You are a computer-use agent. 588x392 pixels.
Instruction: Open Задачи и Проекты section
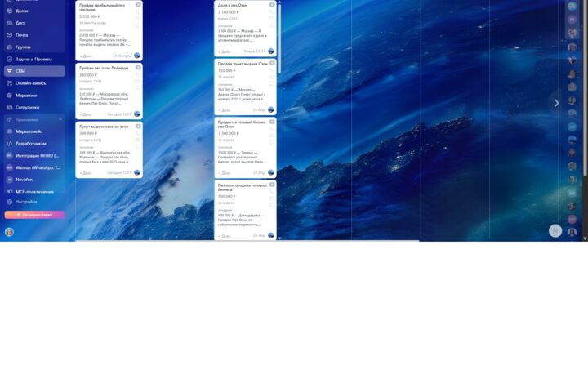click(x=34, y=60)
